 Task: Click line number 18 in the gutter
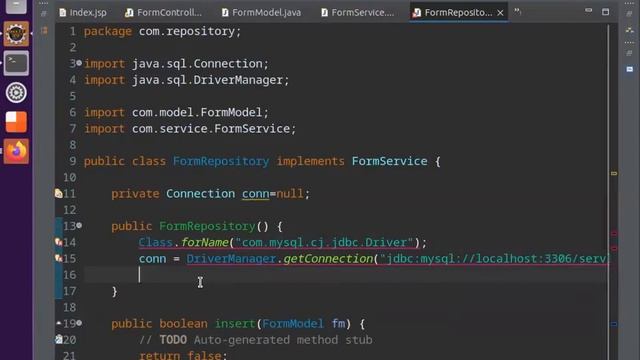pyautogui.click(x=69, y=307)
